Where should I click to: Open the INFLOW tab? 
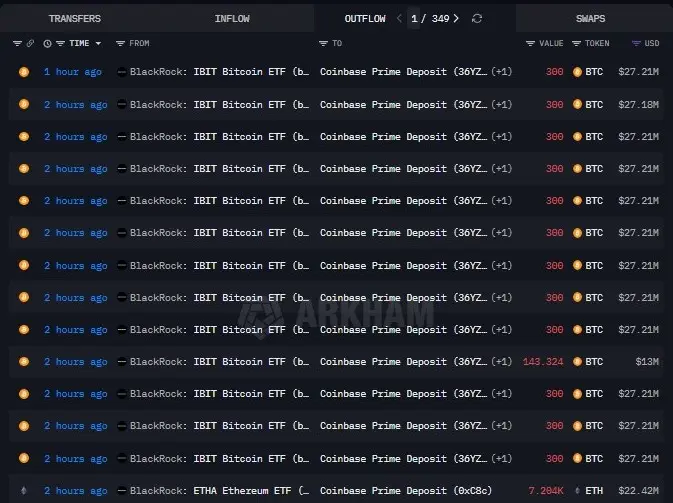tap(232, 18)
